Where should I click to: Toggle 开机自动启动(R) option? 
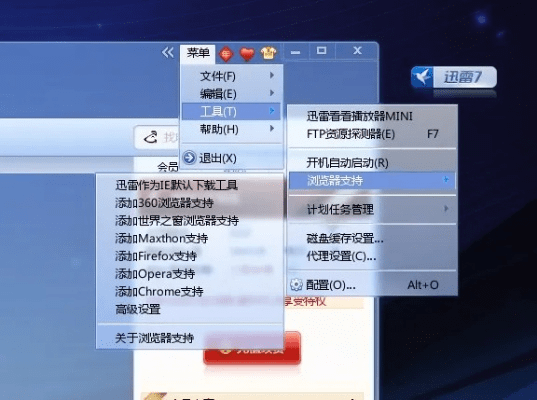[x=372, y=163]
